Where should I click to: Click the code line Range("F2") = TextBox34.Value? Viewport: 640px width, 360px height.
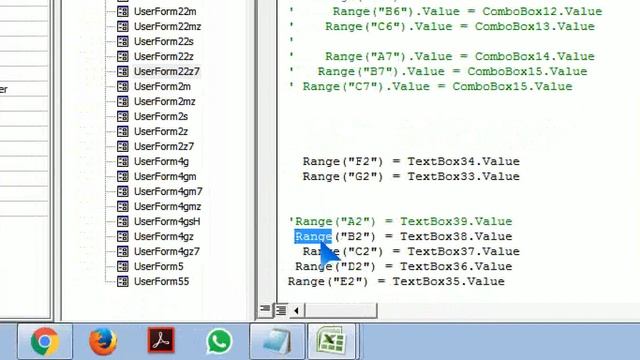coord(411,161)
